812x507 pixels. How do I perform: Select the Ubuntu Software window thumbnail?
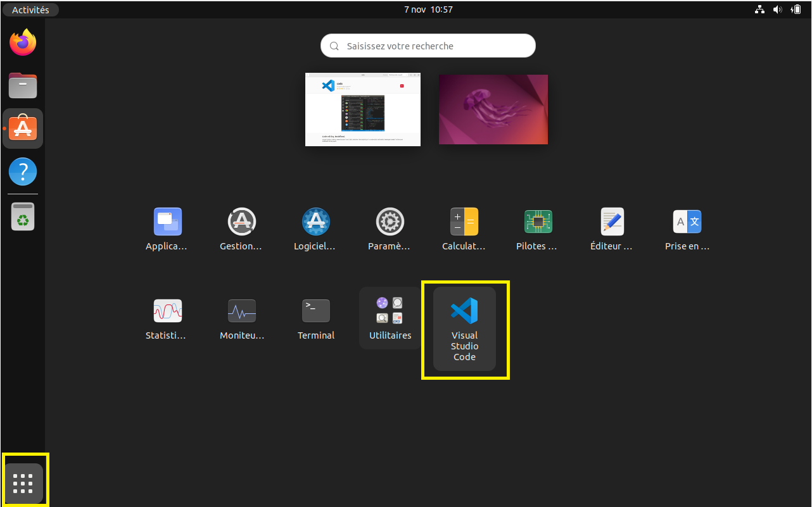[362, 110]
